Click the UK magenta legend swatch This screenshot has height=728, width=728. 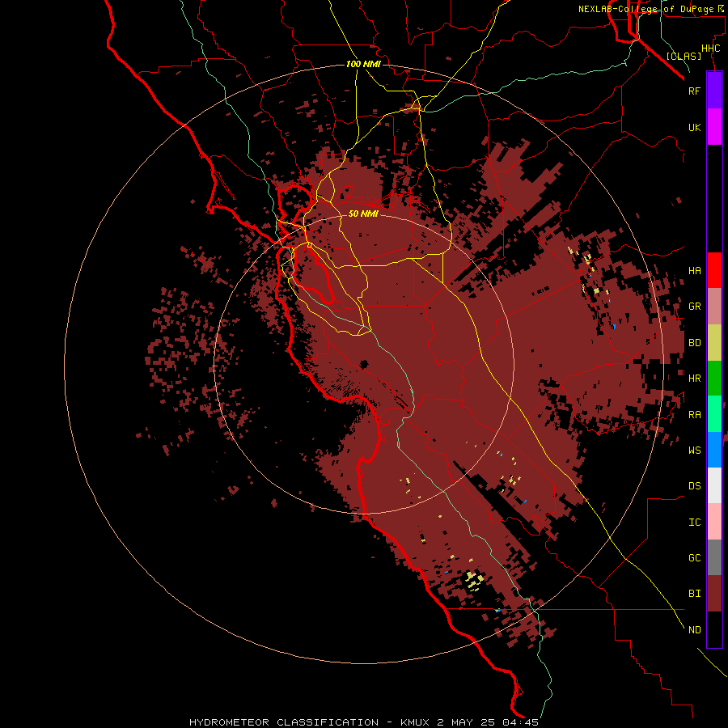(x=714, y=126)
